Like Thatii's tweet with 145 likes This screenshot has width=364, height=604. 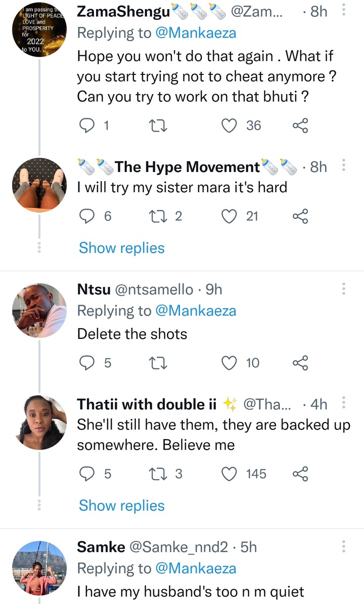(x=230, y=474)
